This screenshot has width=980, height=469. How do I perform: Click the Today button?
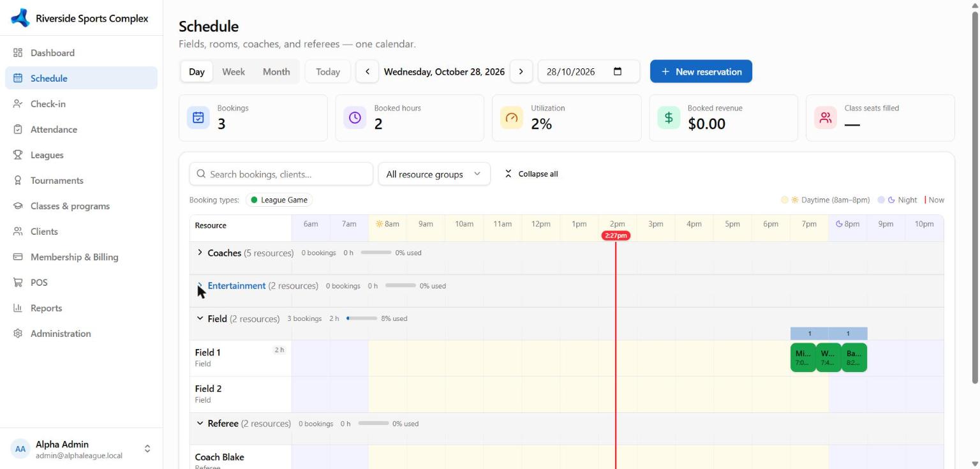click(x=328, y=71)
